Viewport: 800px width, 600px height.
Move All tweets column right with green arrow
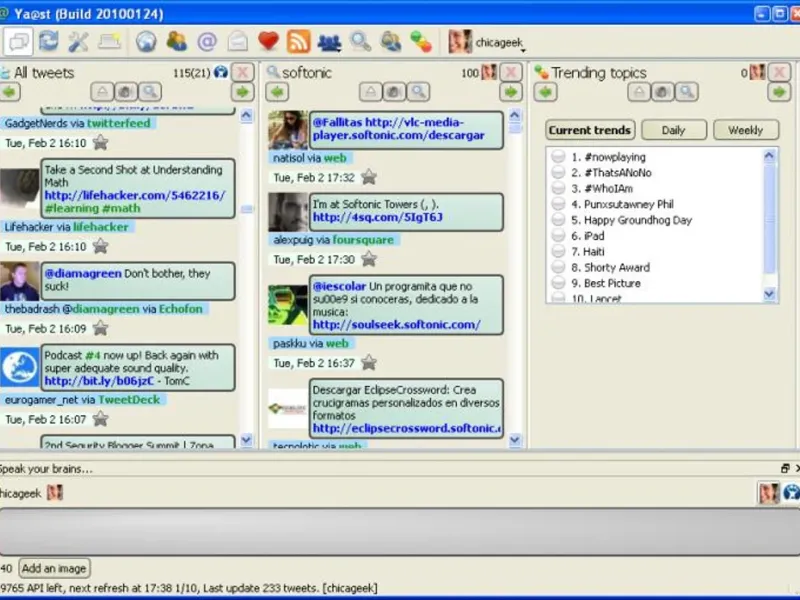pyautogui.click(x=243, y=92)
